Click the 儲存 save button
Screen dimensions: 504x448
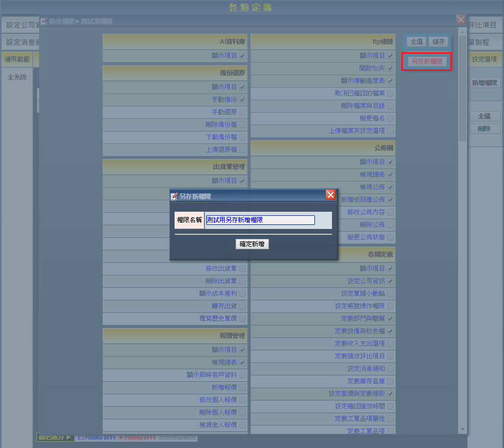(x=439, y=42)
